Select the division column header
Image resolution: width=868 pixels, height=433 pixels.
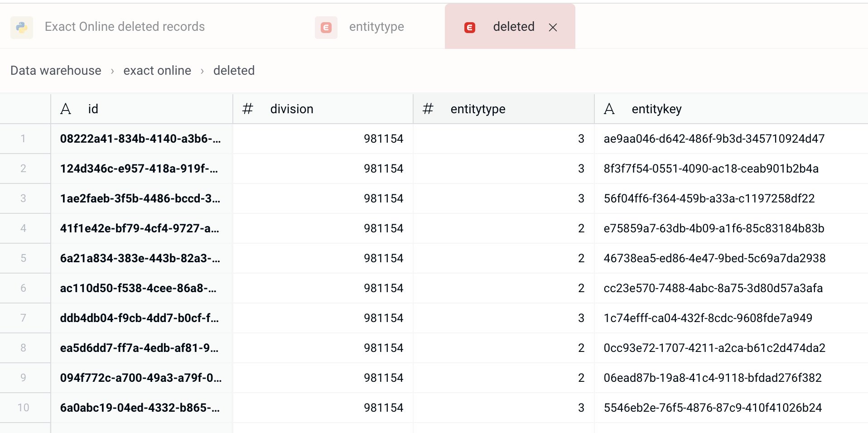(323, 109)
